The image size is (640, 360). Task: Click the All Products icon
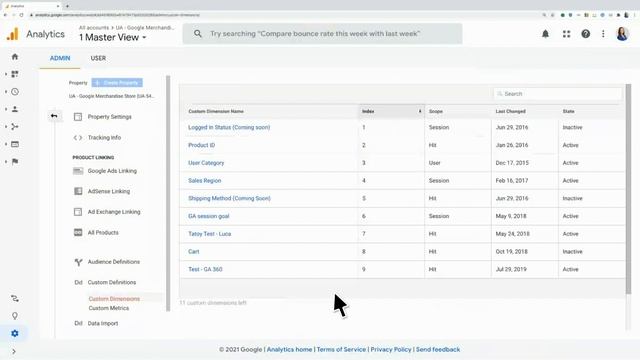(x=78, y=232)
